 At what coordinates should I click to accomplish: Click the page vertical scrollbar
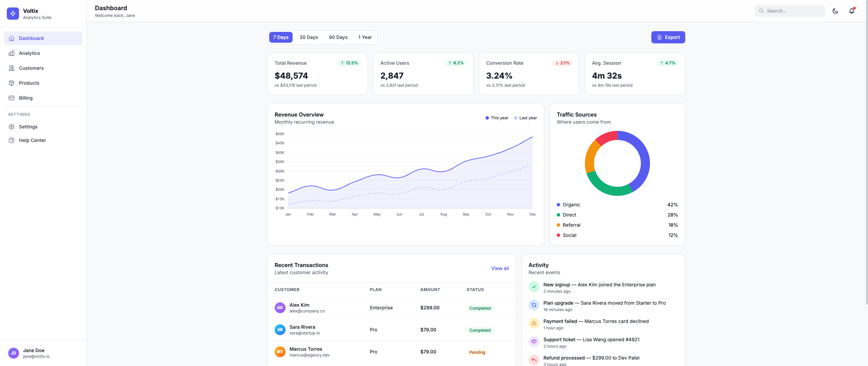click(867, 152)
